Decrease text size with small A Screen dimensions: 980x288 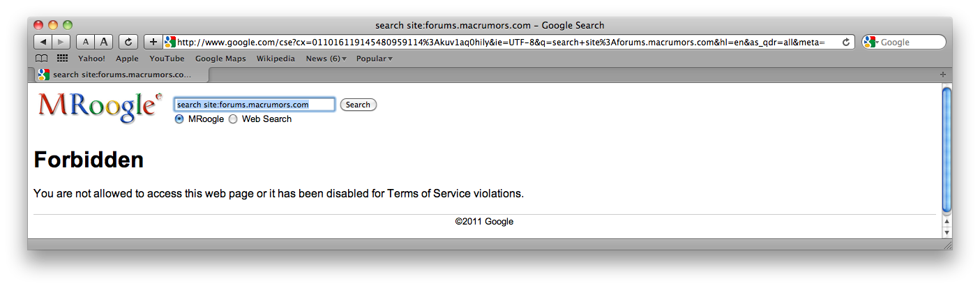coord(85,42)
